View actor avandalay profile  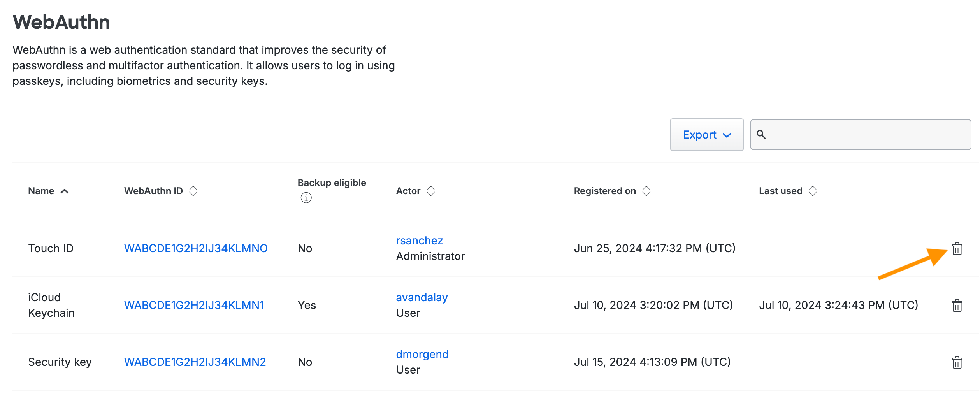click(422, 297)
